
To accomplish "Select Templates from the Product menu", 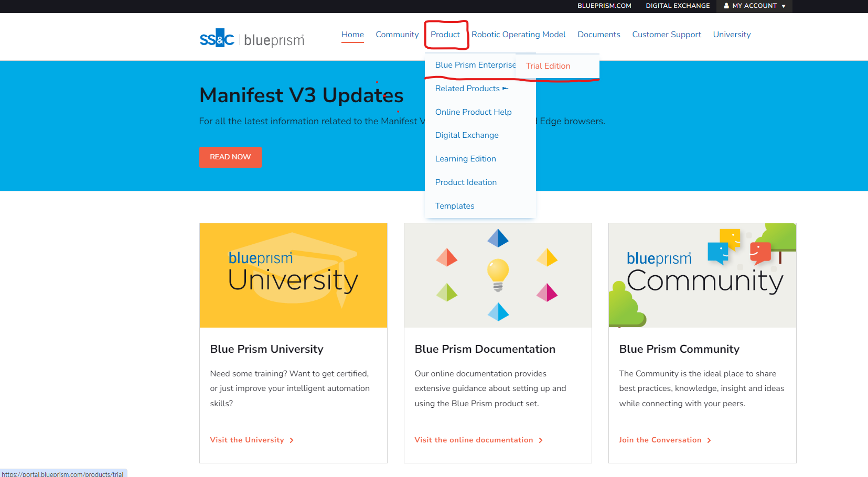I will 455,206.
